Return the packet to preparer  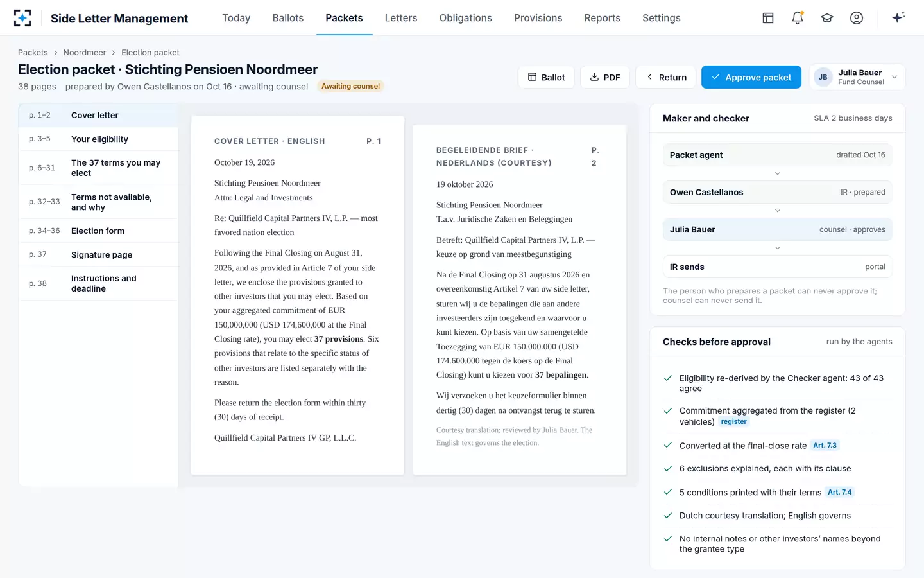(x=666, y=77)
